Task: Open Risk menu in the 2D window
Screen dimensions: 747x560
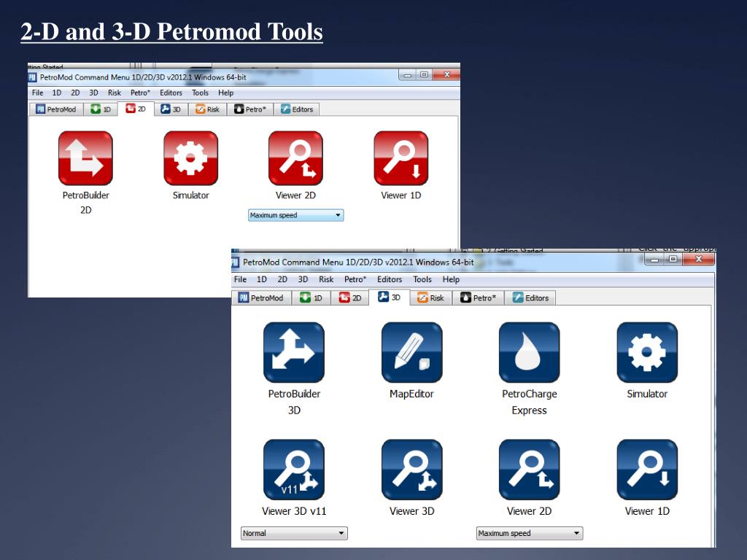Action: pos(115,93)
